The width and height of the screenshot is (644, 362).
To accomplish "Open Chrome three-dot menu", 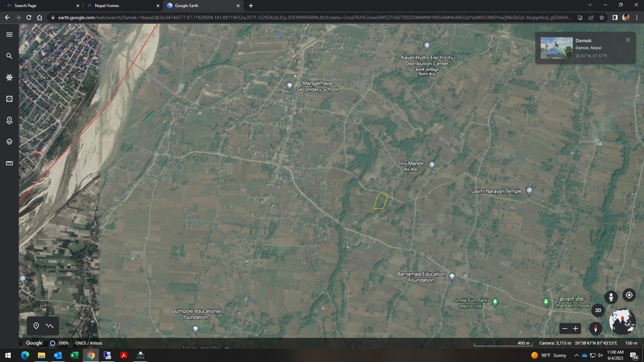I will pyautogui.click(x=637, y=17).
